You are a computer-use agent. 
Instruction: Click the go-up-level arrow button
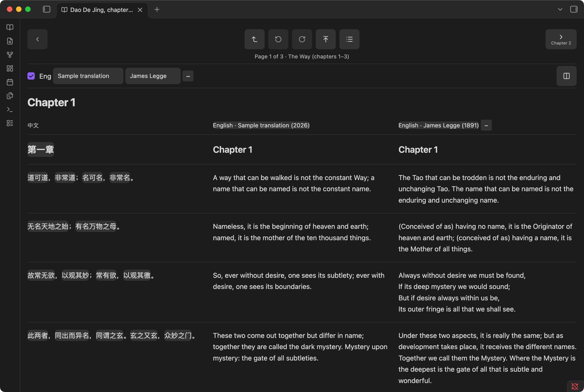coord(254,39)
